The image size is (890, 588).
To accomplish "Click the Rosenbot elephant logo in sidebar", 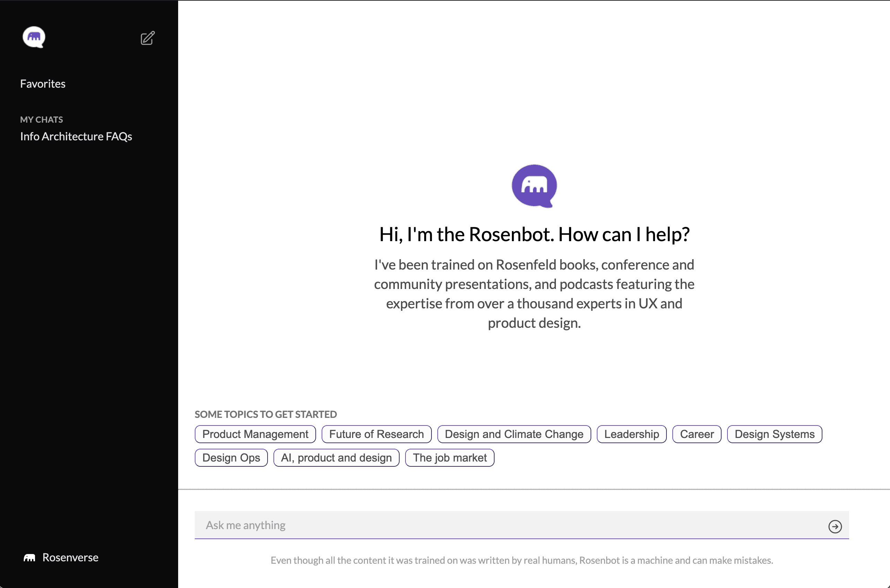I will click(34, 37).
